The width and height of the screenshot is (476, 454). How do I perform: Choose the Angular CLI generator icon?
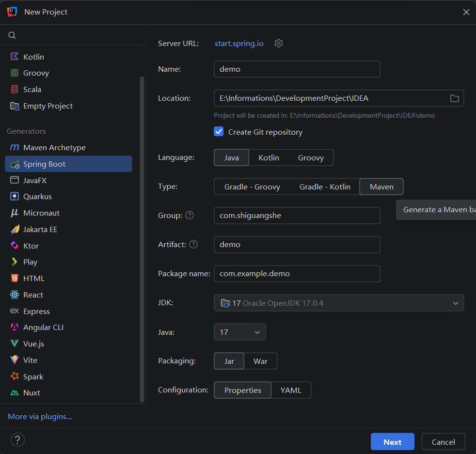(x=14, y=327)
